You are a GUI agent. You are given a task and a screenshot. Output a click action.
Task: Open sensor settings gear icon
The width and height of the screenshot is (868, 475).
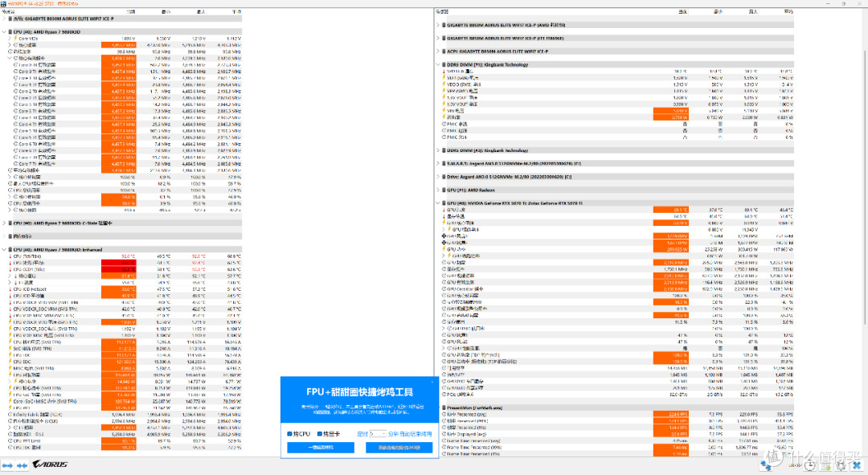(841, 465)
